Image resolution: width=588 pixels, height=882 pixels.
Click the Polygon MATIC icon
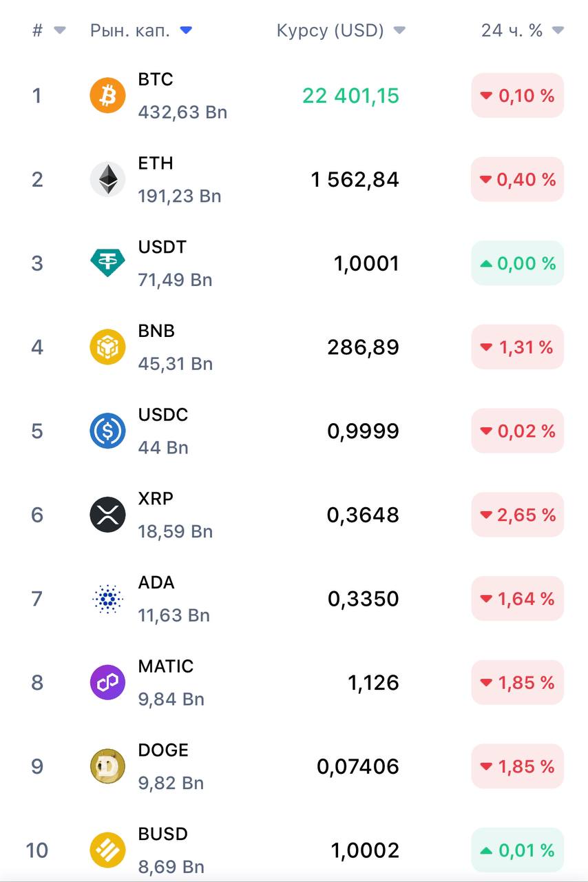[x=107, y=682]
